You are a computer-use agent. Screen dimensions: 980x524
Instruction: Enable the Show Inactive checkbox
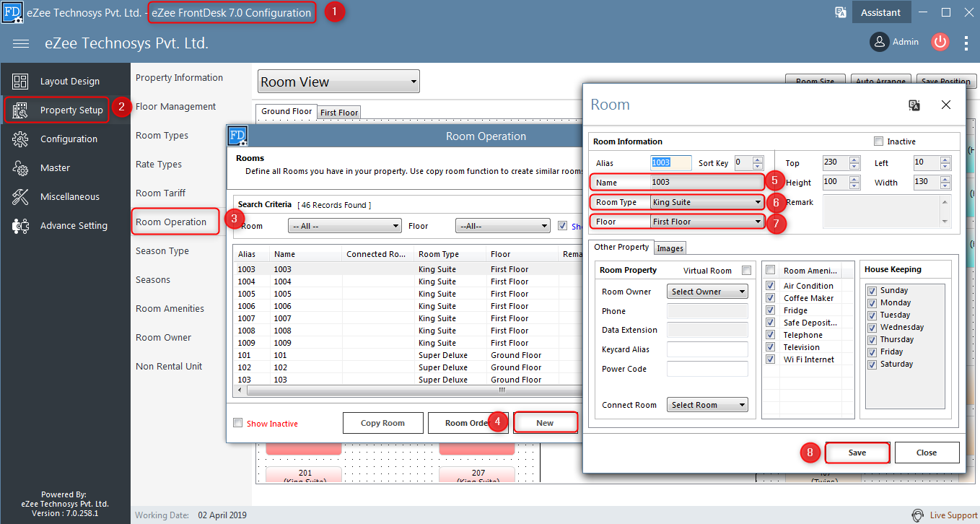(x=237, y=423)
